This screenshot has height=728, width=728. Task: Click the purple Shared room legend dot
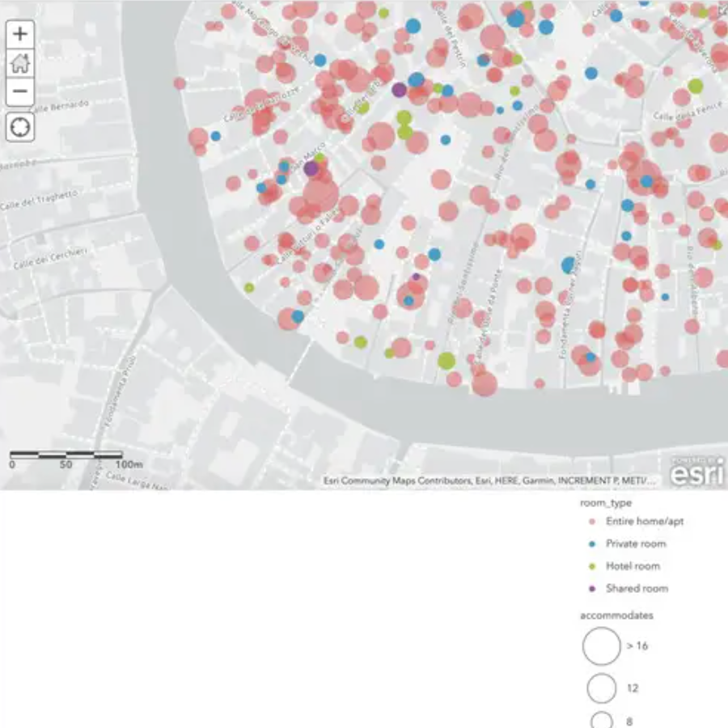click(591, 589)
